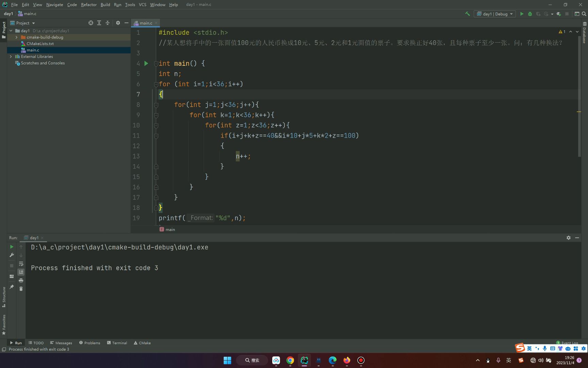The width and height of the screenshot is (588, 368).
Task: Hide the Run tool window
Action: (x=577, y=238)
